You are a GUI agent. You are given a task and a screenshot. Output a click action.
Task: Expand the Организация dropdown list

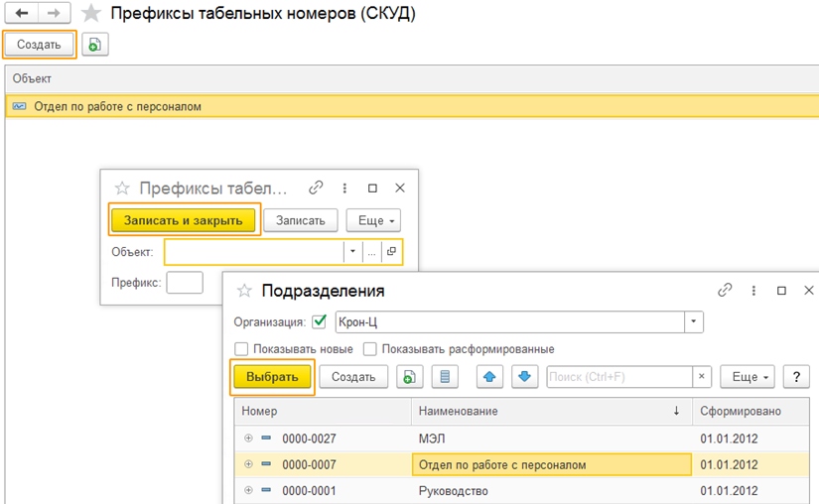[x=693, y=321]
